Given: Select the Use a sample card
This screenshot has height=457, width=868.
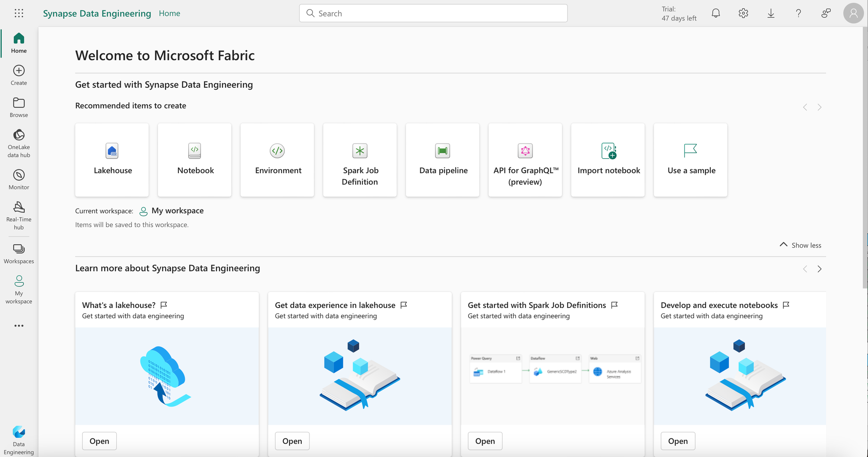Looking at the screenshot, I should (690, 160).
